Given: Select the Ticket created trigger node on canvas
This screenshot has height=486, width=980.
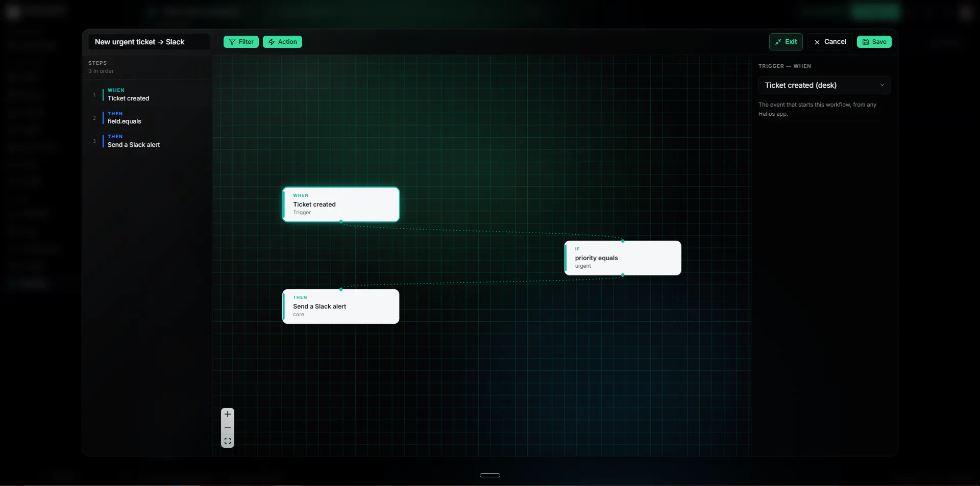Looking at the screenshot, I should tap(341, 204).
